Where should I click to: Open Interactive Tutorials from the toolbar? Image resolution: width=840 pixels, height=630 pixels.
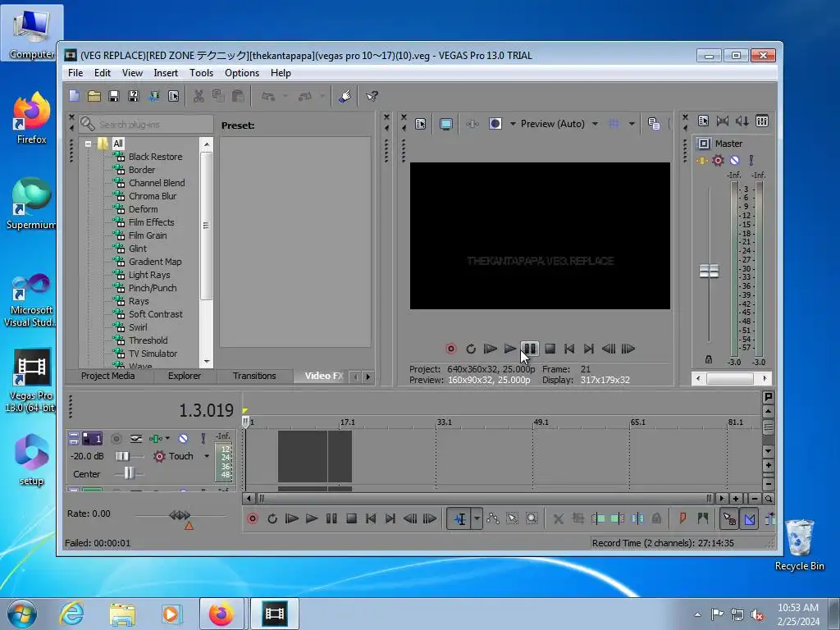tap(345, 96)
